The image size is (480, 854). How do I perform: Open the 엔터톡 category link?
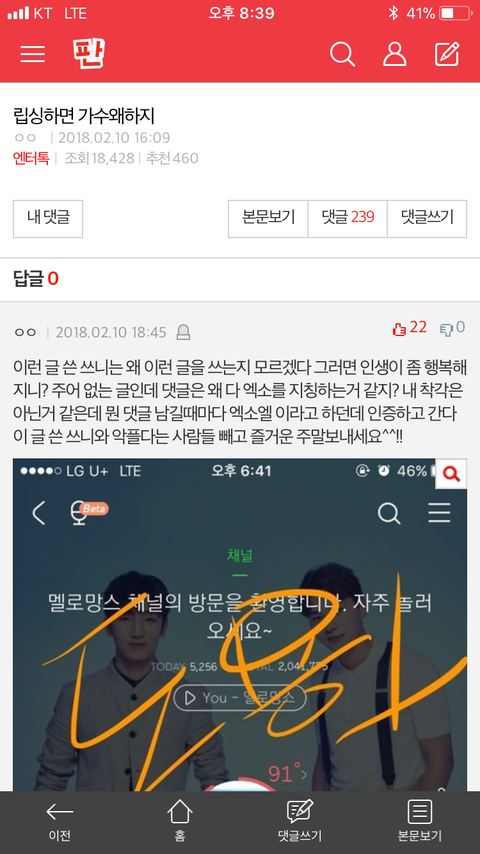point(31,158)
